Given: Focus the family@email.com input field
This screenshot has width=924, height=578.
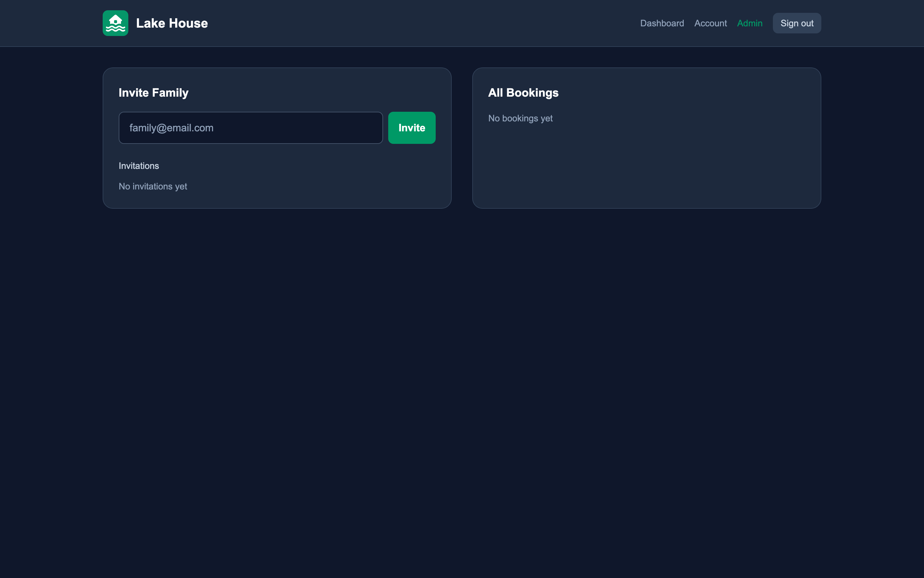Looking at the screenshot, I should pyautogui.click(x=251, y=128).
